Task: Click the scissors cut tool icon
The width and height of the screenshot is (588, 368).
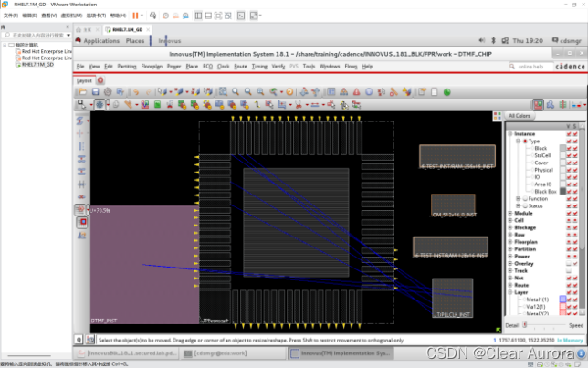Action: [299, 105]
